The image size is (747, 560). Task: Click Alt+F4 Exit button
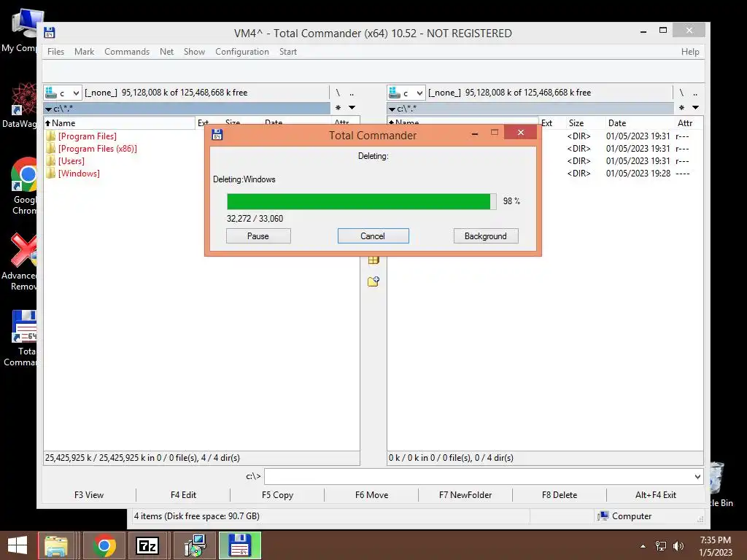click(x=656, y=495)
